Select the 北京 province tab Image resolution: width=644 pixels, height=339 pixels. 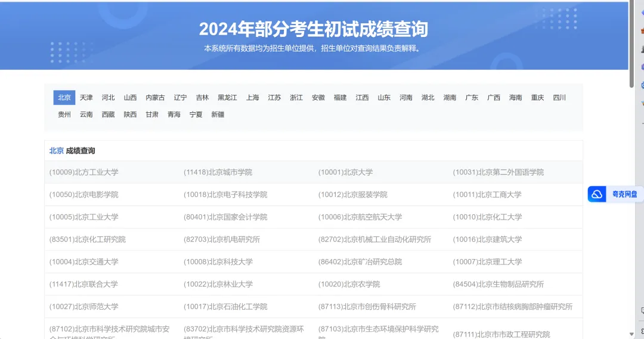pos(64,97)
